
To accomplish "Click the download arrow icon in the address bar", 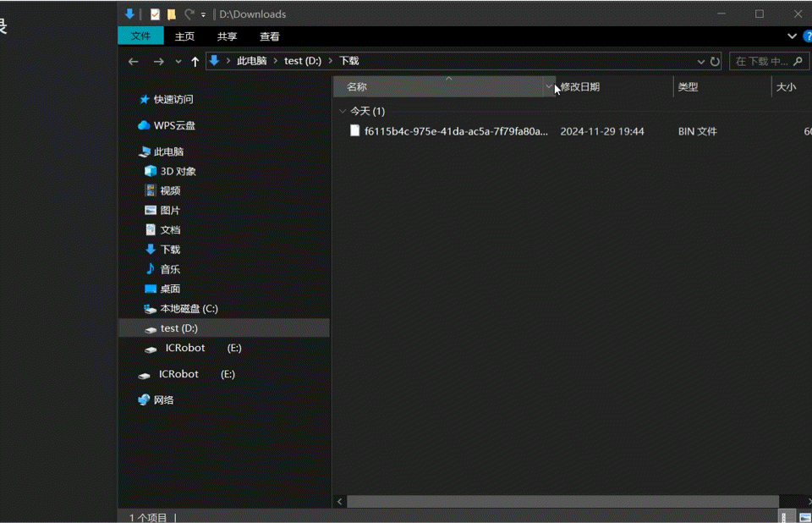I will point(214,61).
